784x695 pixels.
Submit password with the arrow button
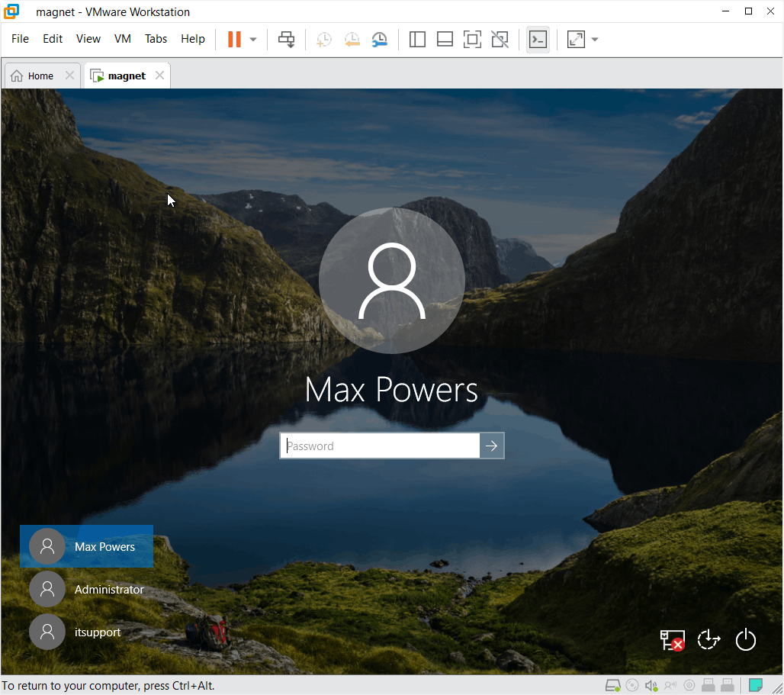pyautogui.click(x=491, y=446)
